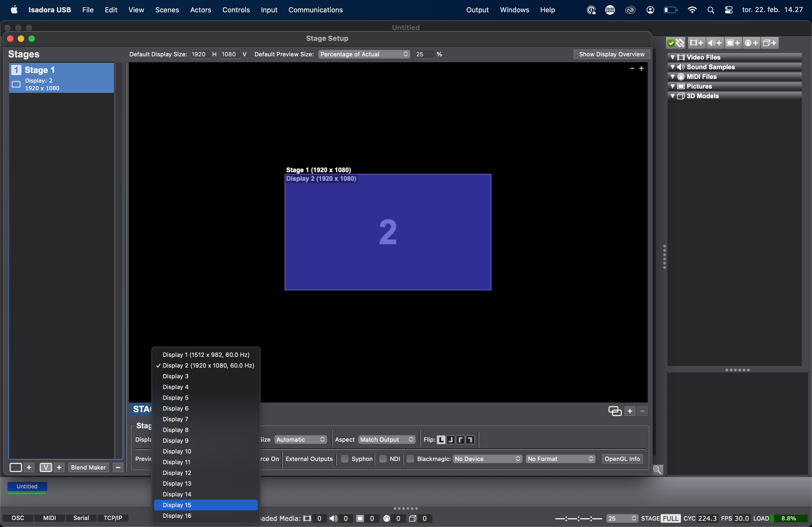The image size is (812, 527).
Task: Click the Default Display Size horizontal field
Action: [200, 54]
